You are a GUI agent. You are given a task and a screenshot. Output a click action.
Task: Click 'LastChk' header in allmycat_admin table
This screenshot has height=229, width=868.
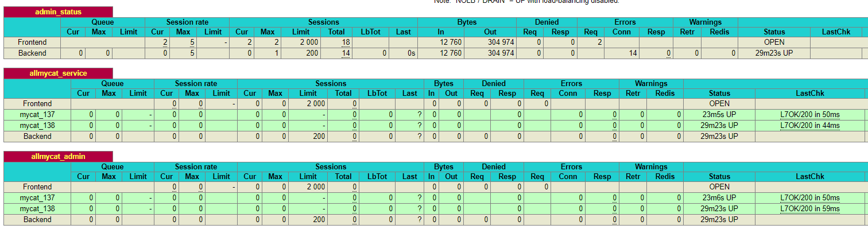click(810, 177)
